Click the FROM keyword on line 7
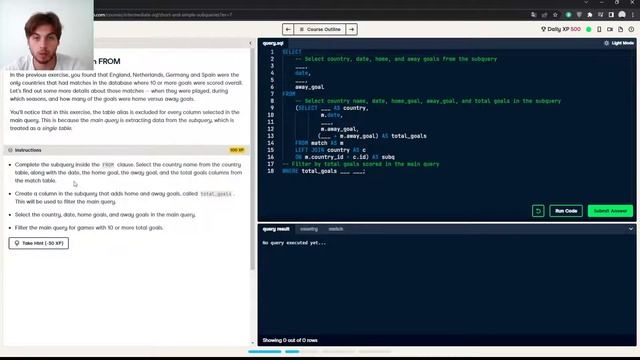The image size is (640, 360). 289,94
